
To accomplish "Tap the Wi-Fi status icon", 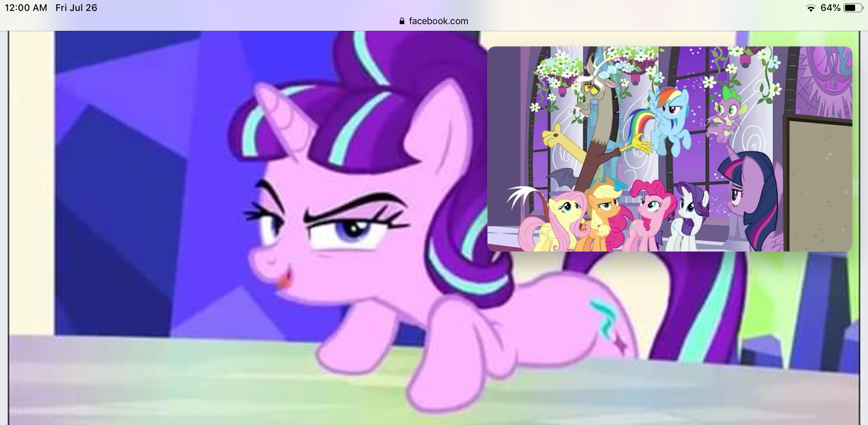I will [x=811, y=8].
